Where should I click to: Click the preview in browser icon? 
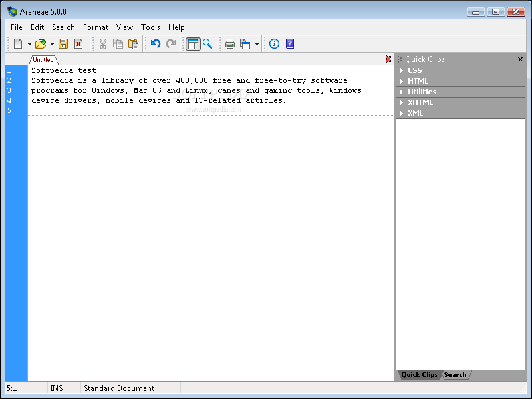point(245,44)
